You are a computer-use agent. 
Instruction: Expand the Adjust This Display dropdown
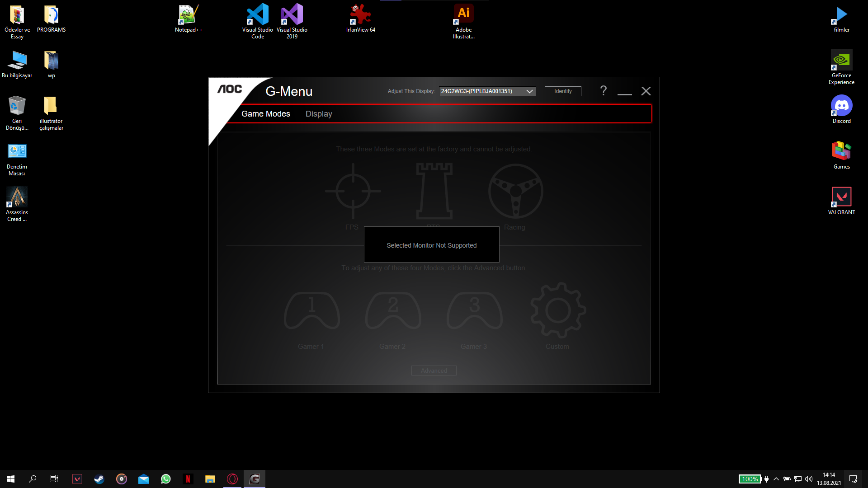(487, 91)
